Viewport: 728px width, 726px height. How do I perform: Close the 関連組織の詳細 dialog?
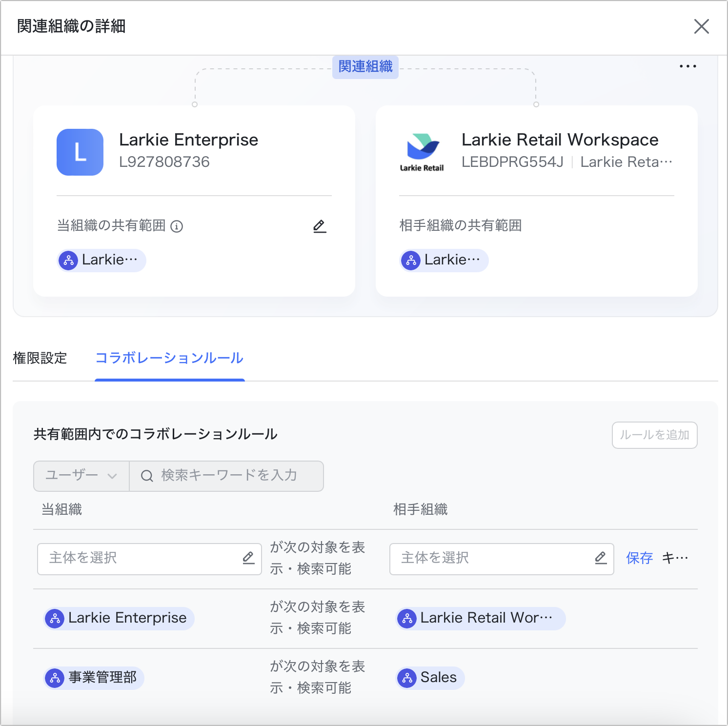click(701, 26)
